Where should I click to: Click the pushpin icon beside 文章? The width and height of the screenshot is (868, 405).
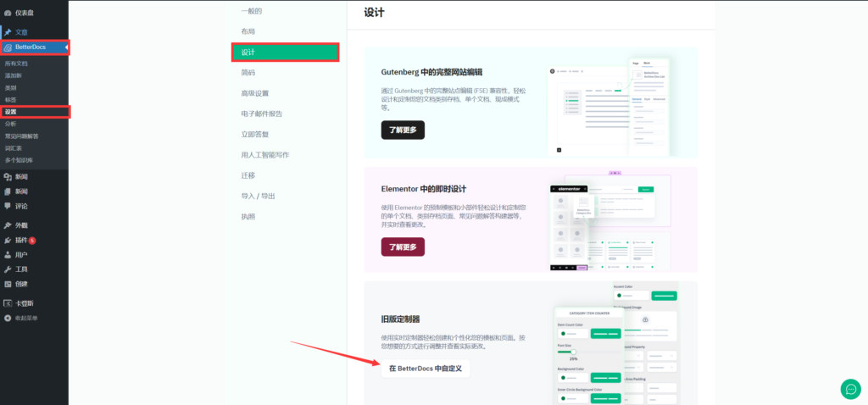tap(8, 33)
